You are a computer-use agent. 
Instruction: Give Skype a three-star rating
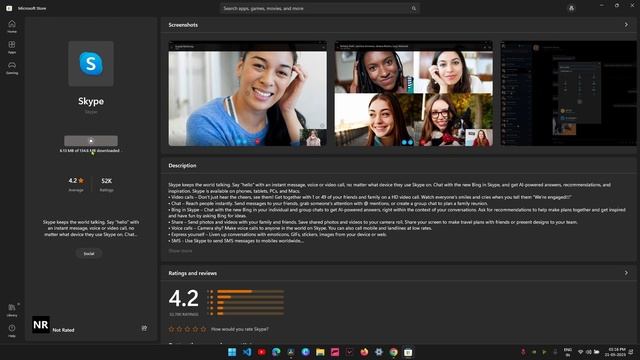[x=187, y=329]
